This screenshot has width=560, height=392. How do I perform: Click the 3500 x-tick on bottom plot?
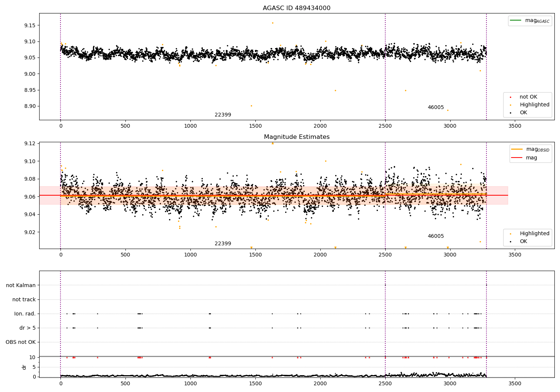tap(515, 383)
